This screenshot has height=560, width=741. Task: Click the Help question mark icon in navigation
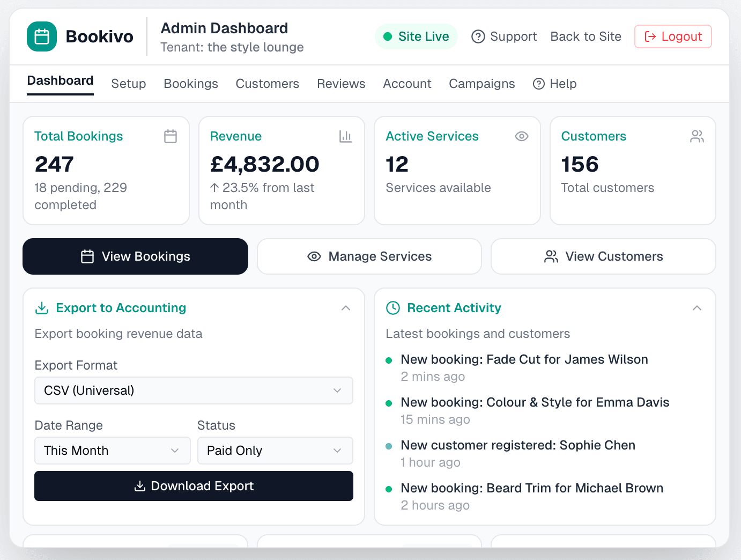(538, 84)
